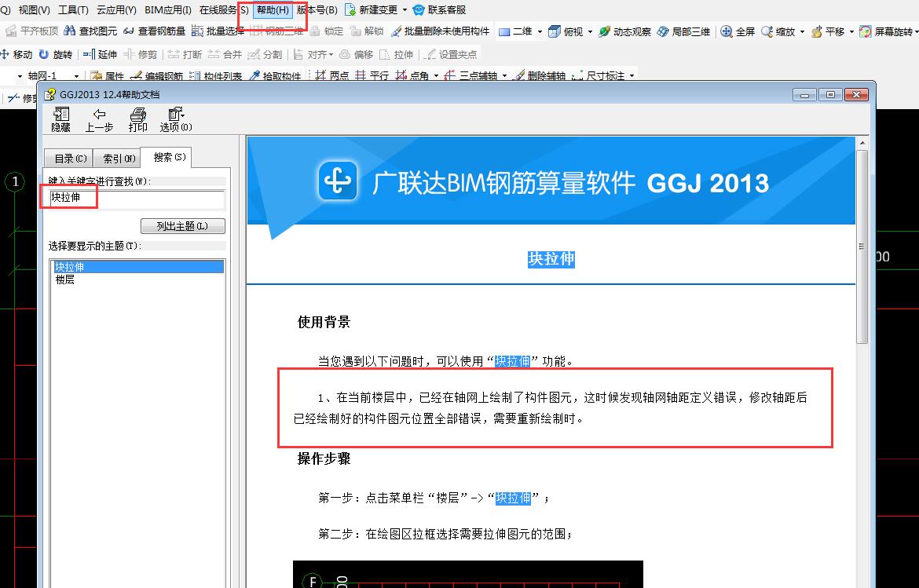Open the 工具(T) menu
The width and height of the screenshot is (919, 588).
[73, 10]
